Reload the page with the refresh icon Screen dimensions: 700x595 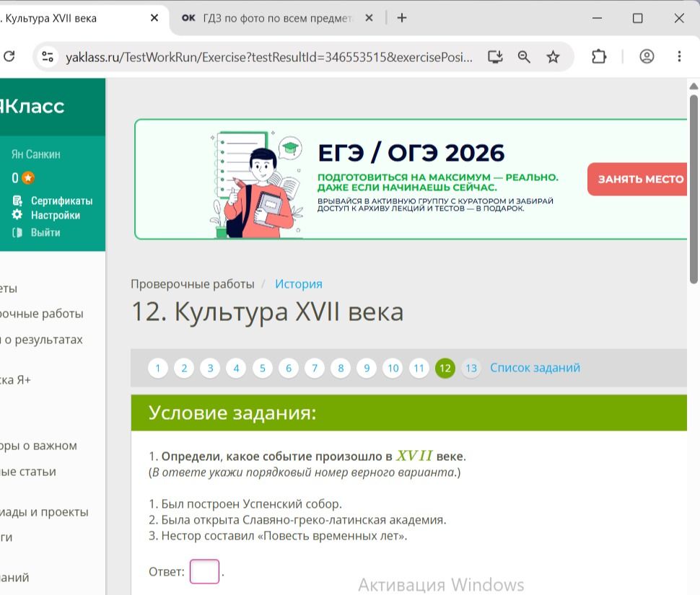(9, 57)
